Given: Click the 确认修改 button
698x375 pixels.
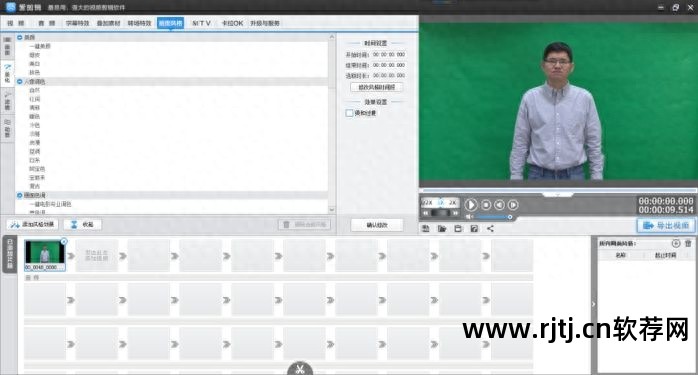Looking at the screenshot, I should pos(377,225).
